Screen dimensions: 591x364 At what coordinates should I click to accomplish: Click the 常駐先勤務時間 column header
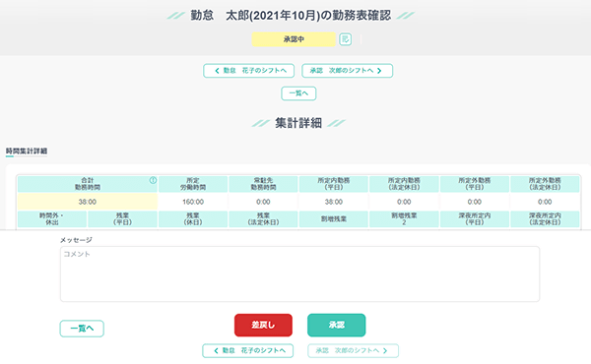263,184
